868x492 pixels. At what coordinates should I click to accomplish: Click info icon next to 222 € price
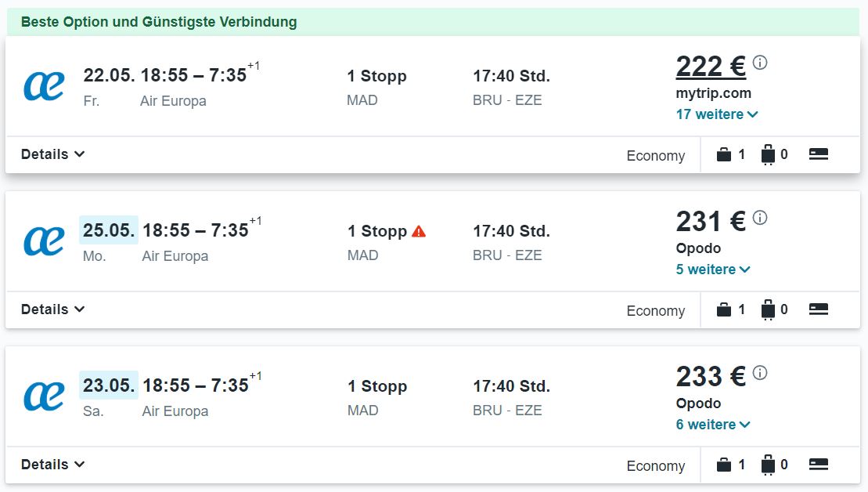pos(760,62)
